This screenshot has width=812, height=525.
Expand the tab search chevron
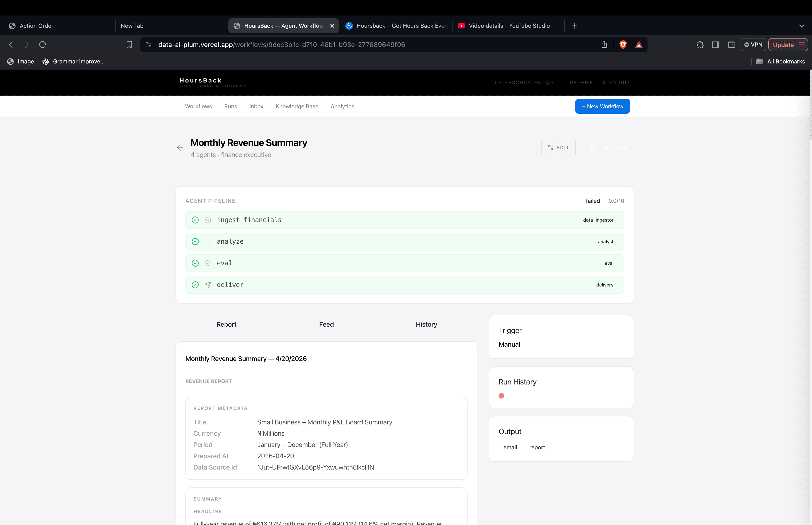801,26
